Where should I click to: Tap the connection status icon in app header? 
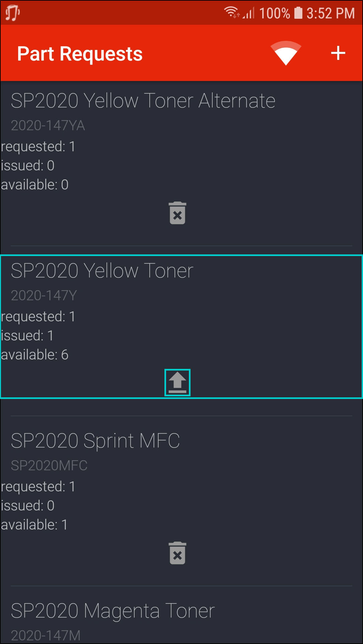pos(286,53)
